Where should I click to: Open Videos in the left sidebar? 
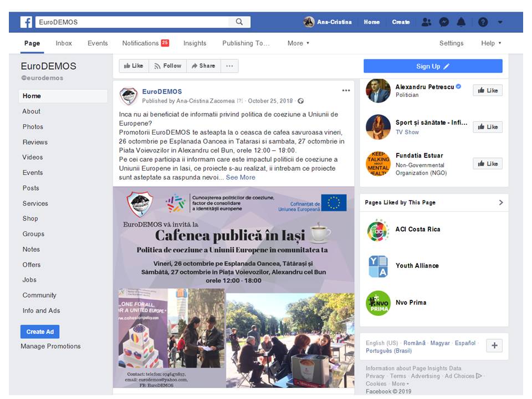point(33,157)
